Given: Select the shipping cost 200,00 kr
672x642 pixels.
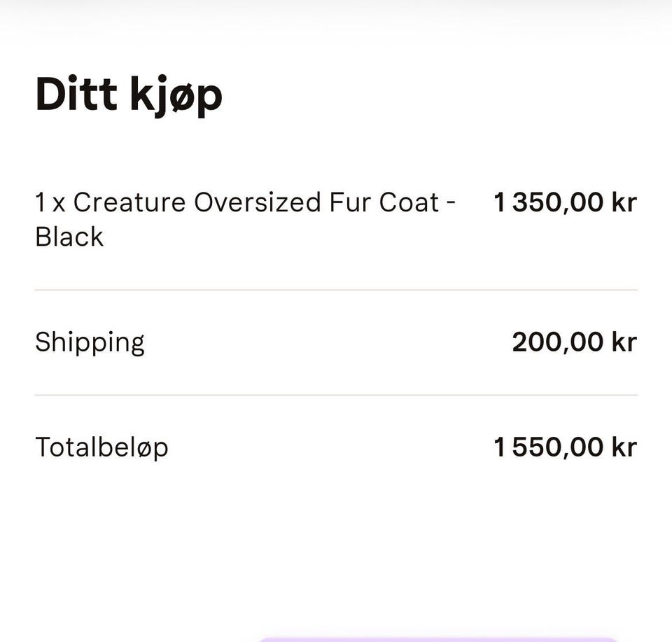Looking at the screenshot, I should tap(574, 342).
